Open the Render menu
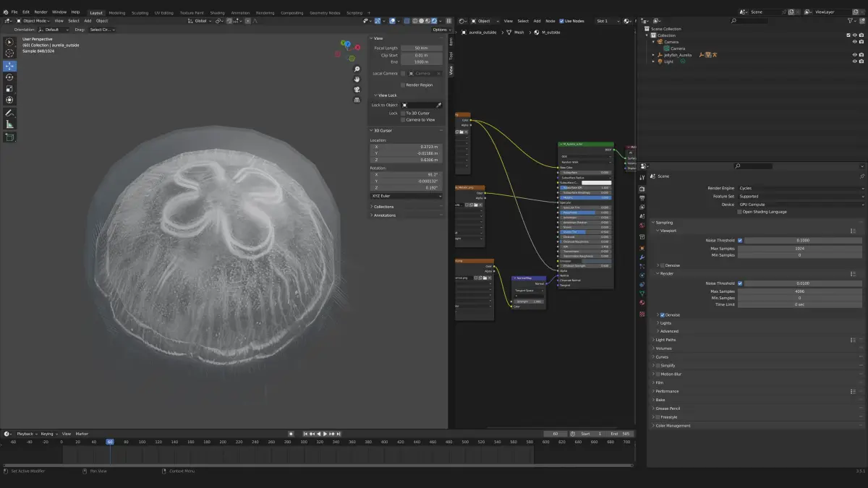The width and height of the screenshot is (868, 488). point(41,12)
